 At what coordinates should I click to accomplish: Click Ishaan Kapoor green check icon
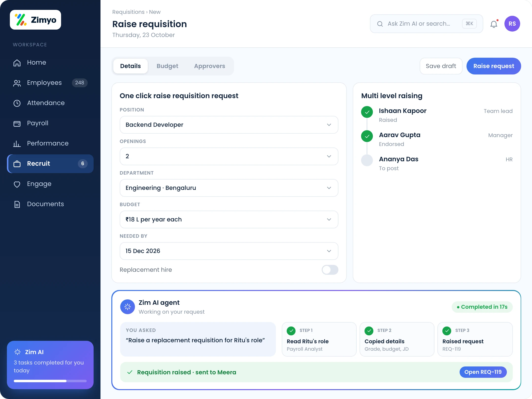[367, 112]
